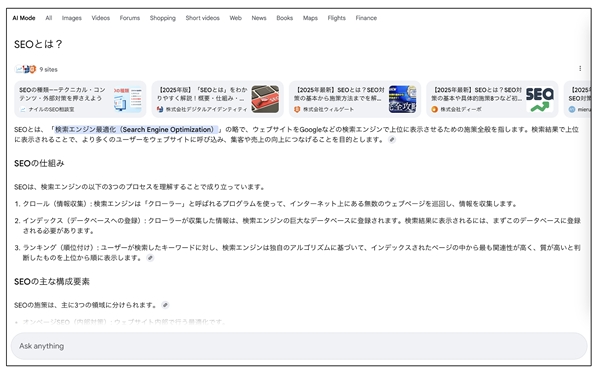This screenshot has height=373, width=598.
Task: Open the News tab
Action: tap(259, 18)
